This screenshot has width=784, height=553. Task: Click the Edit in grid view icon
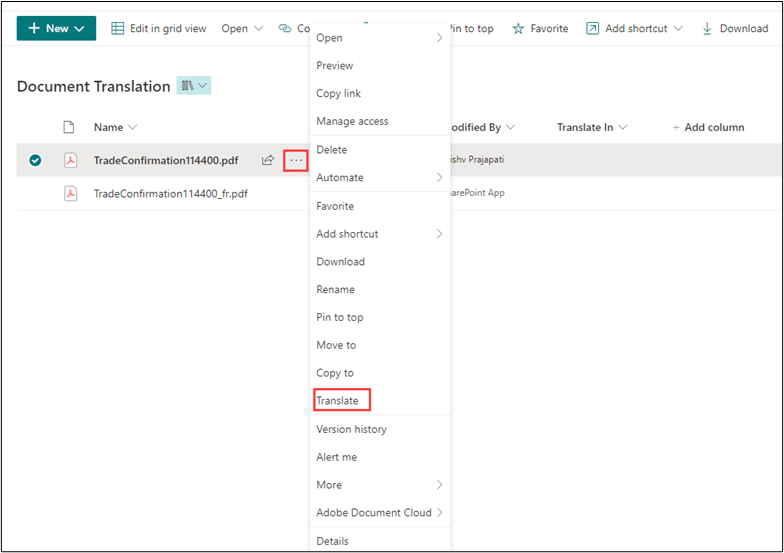point(118,29)
